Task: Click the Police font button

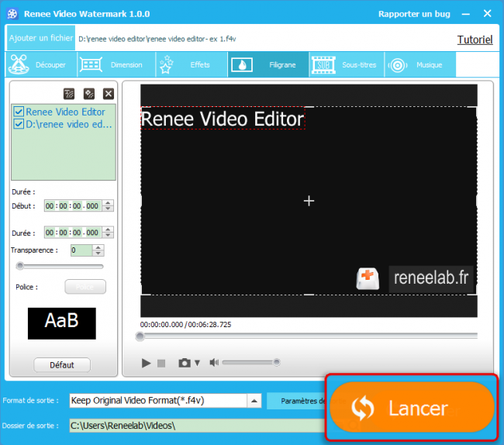Action: 85,287
